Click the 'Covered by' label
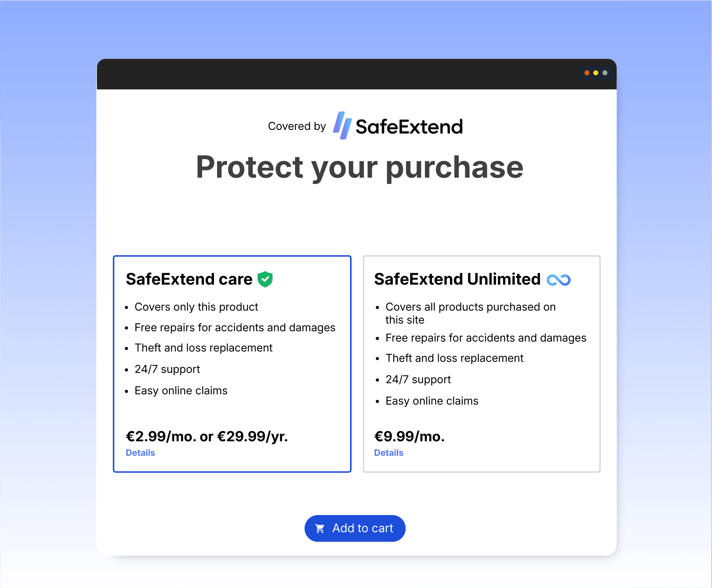Screen dimensions: 712x588 coord(297,126)
